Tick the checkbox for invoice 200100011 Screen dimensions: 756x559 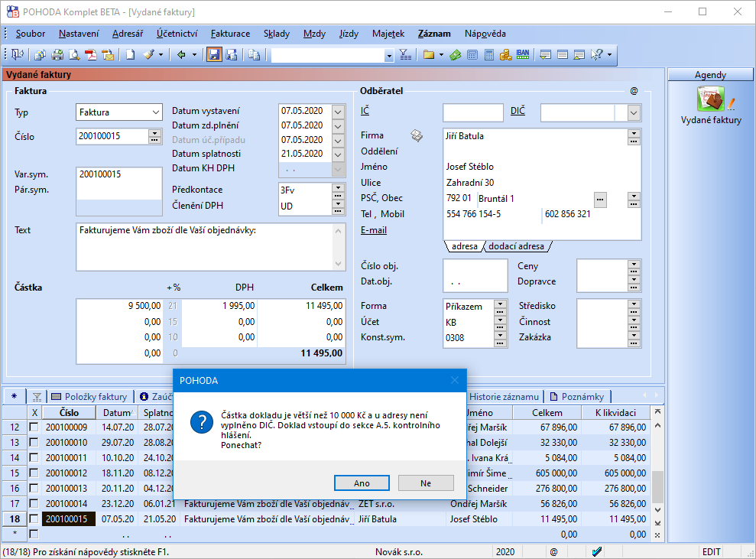(34, 458)
